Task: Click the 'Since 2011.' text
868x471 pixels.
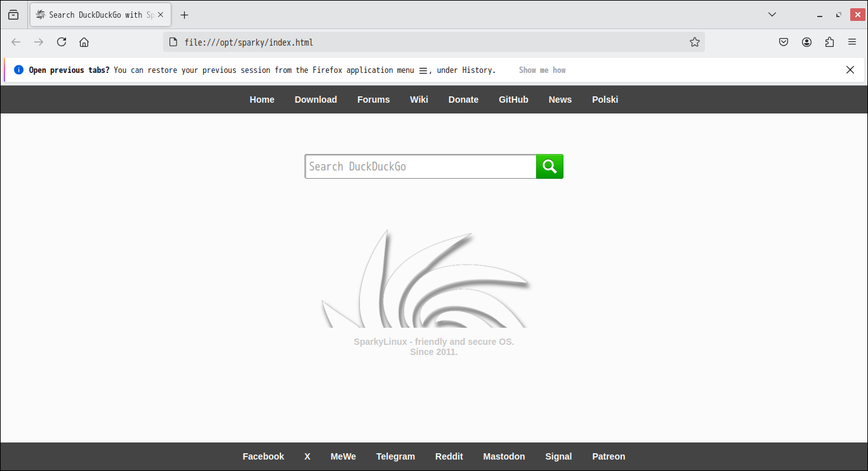Action: (434, 352)
